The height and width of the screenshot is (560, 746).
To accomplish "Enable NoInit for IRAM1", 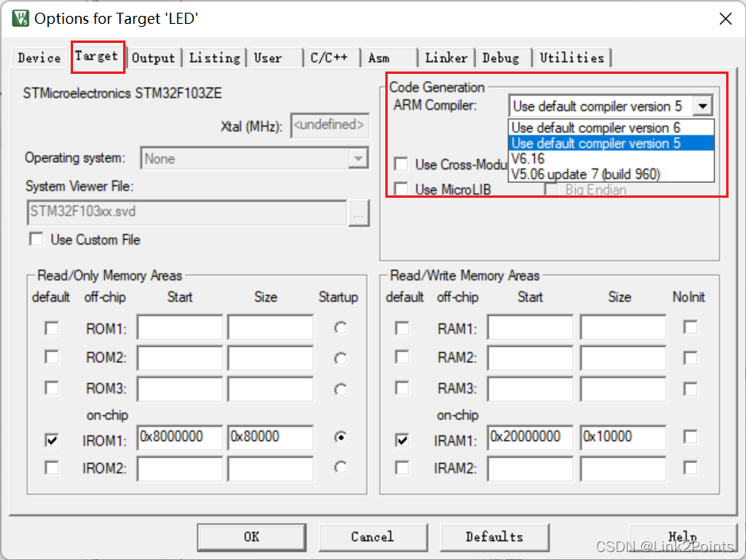I will point(690,437).
